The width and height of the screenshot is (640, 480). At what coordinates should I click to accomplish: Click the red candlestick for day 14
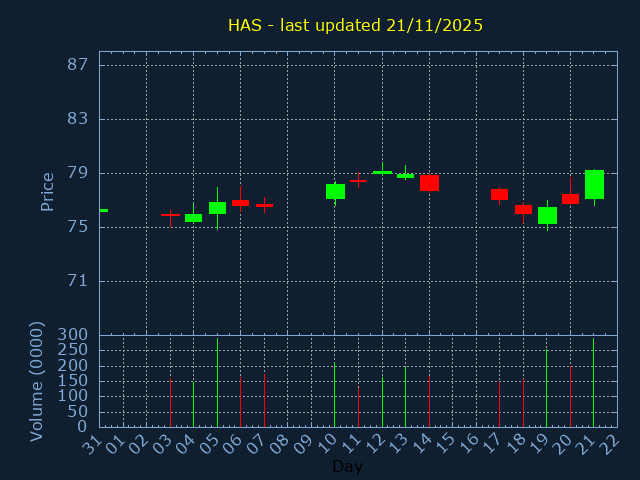coord(429,183)
